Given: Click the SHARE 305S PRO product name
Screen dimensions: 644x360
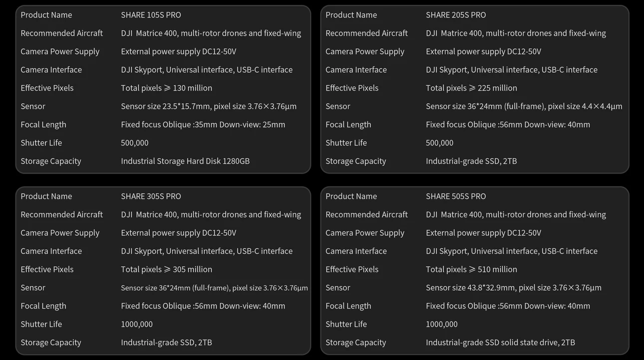Looking at the screenshot, I should pyautogui.click(x=151, y=196).
